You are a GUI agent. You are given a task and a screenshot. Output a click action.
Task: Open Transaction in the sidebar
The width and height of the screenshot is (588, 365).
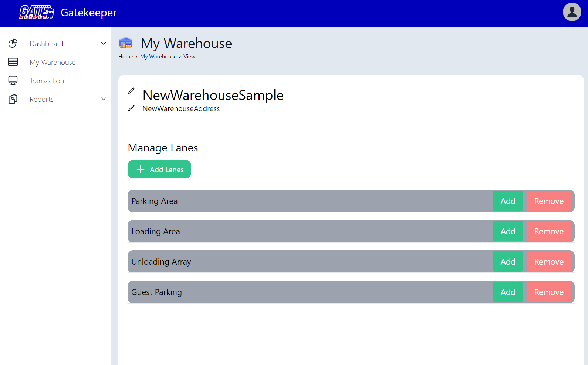click(x=47, y=81)
